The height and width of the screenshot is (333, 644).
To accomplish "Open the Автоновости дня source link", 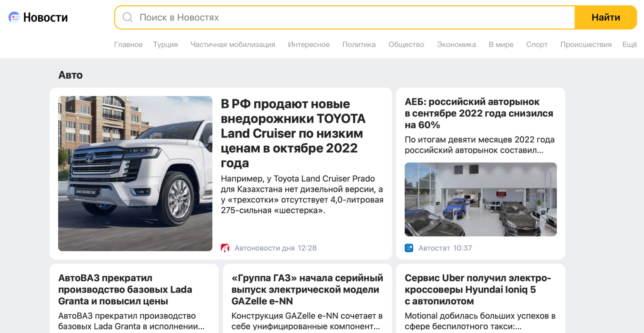I will pyautogui.click(x=264, y=248).
